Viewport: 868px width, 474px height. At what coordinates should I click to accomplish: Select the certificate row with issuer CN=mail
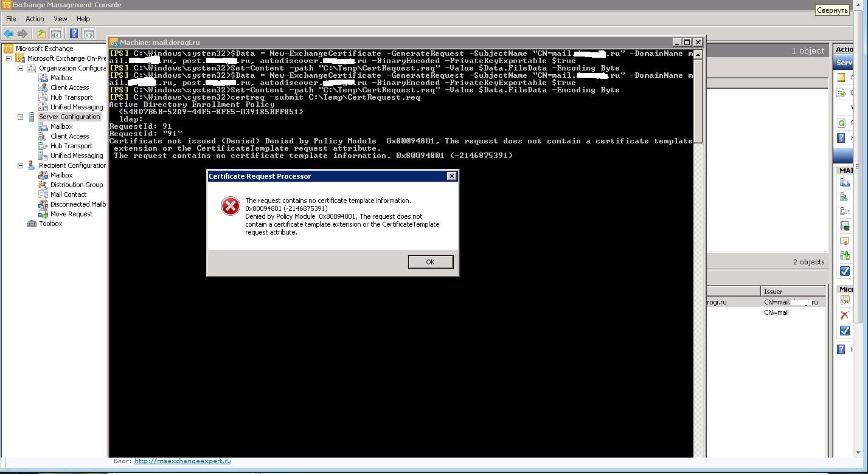(x=765, y=312)
